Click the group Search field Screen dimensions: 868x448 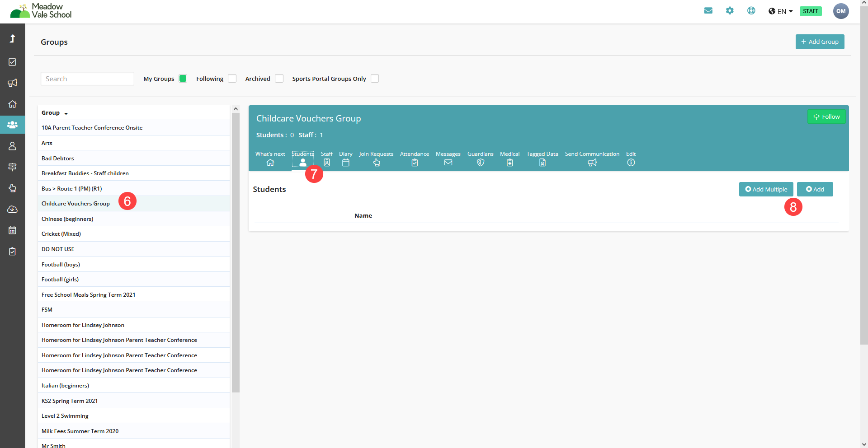pyautogui.click(x=87, y=79)
